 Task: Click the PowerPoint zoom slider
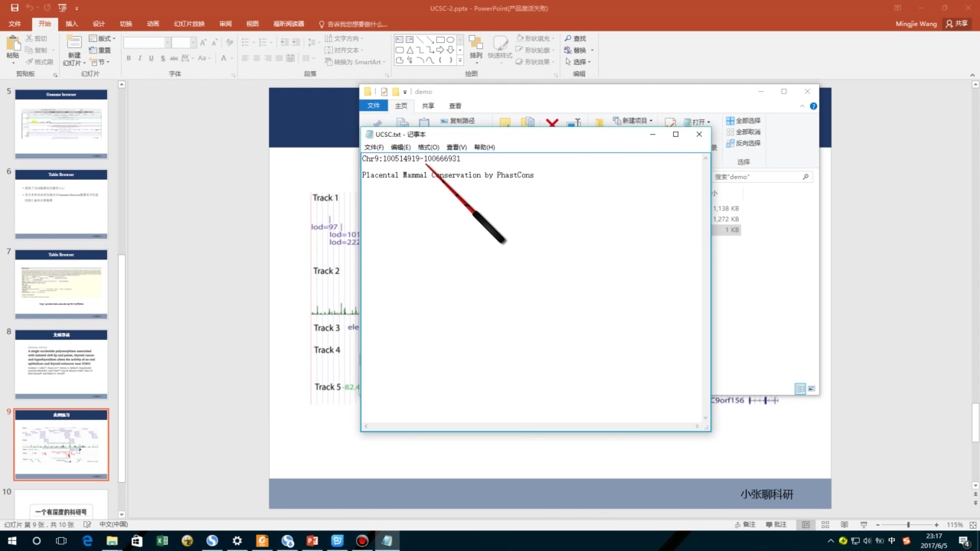click(909, 524)
